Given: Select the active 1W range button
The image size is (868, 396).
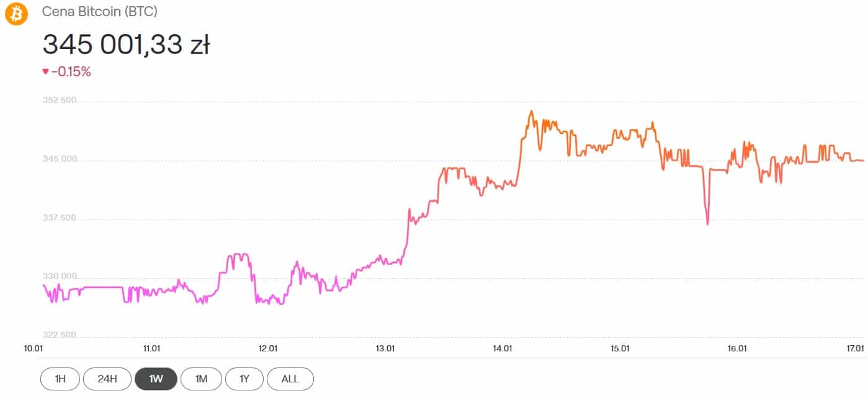Looking at the screenshot, I should click(x=156, y=379).
